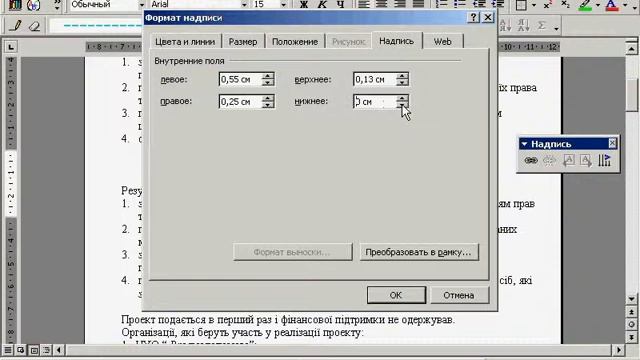Screen dimensions: 640x360
Task: Justify text in Word toolbar
Action: (x=418, y=4)
